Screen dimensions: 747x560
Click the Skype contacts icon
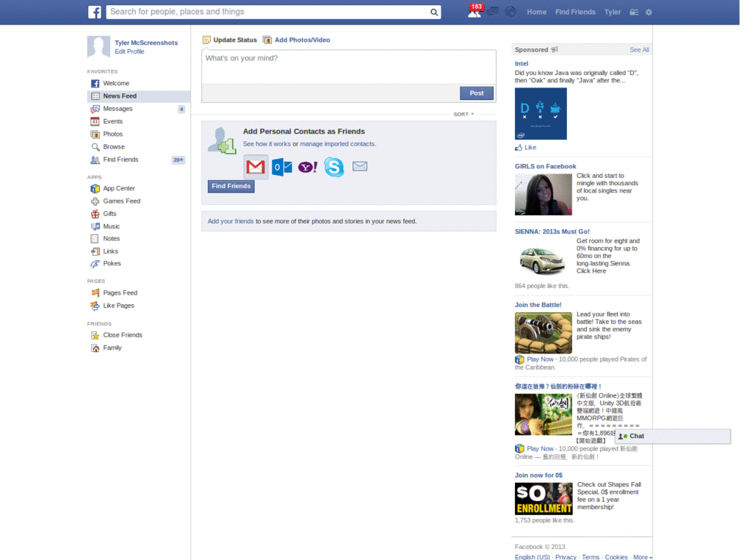pyautogui.click(x=334, y=167)
